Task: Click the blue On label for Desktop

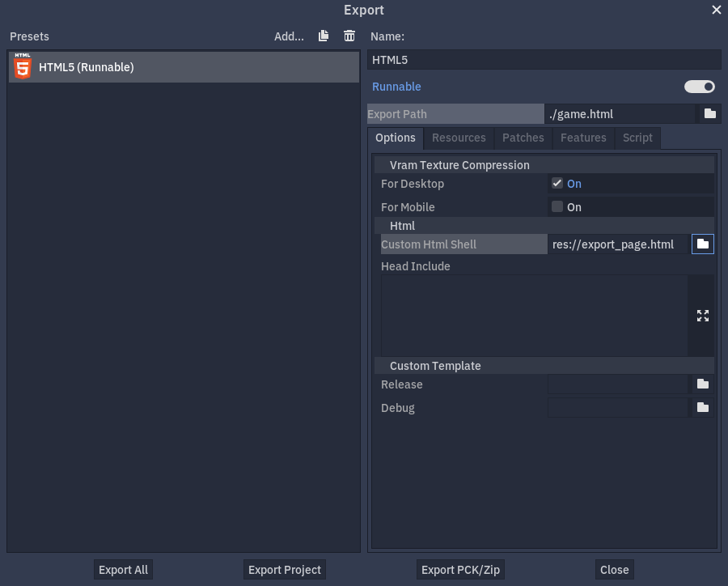Action: tap(574, 183)
